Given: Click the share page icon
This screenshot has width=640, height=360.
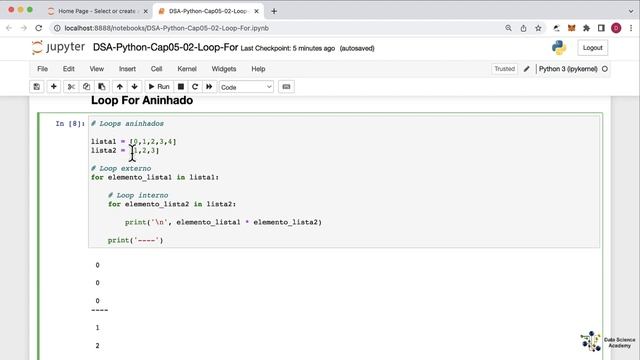Looking at the screenshot, I should [523, 28].
